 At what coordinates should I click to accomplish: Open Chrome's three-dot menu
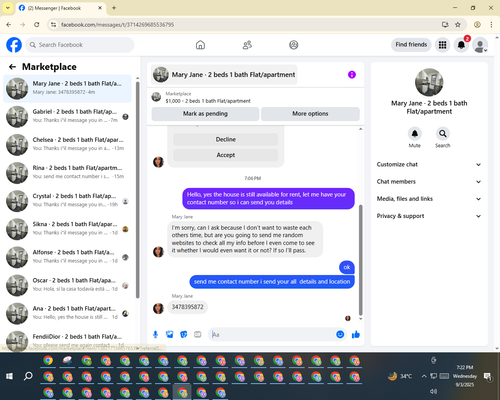pos(491,25)
